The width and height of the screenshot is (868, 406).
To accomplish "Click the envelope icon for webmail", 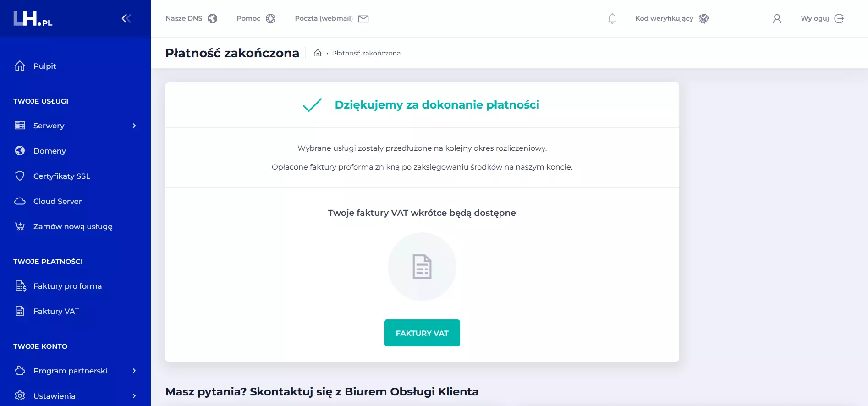I will [x=363, y=18].
